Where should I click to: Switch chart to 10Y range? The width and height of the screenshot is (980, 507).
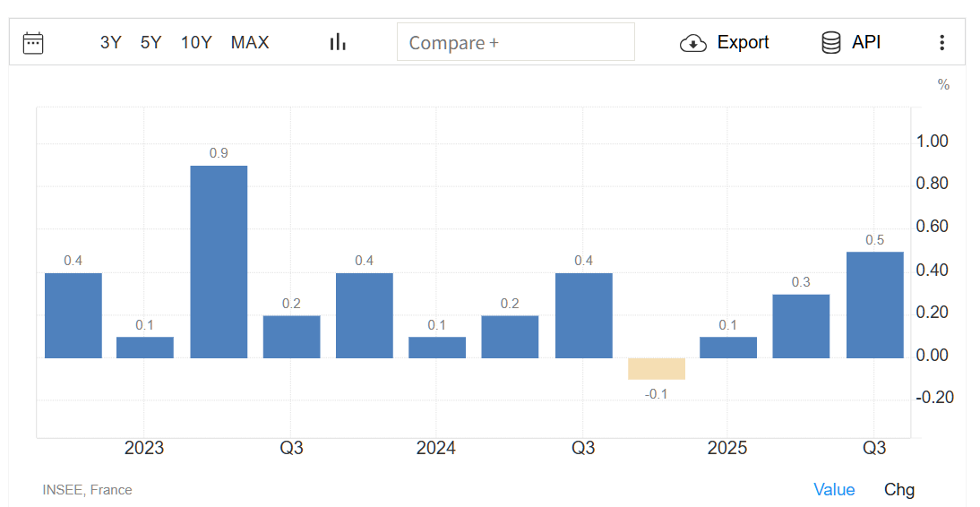(x=196, y=42)
